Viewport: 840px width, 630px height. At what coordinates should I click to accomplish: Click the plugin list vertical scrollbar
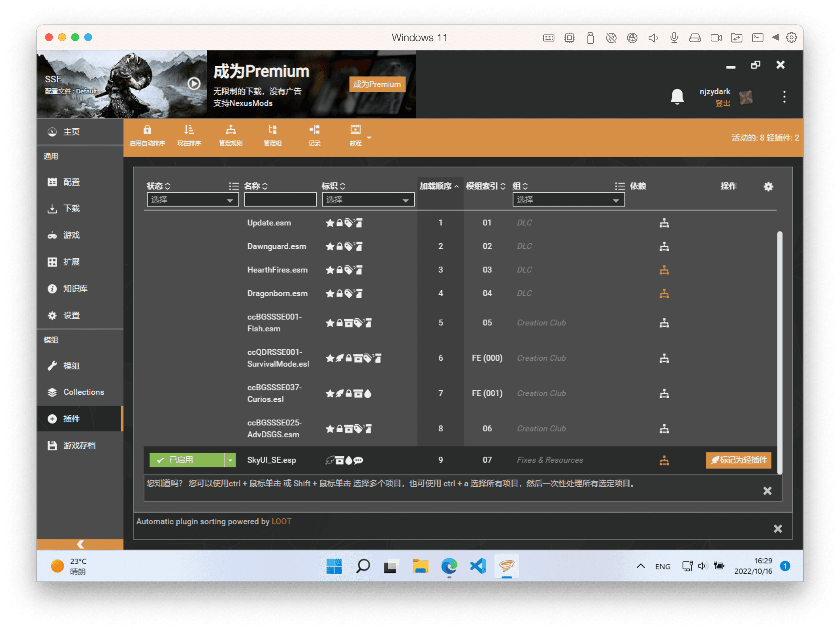point(780,352)
